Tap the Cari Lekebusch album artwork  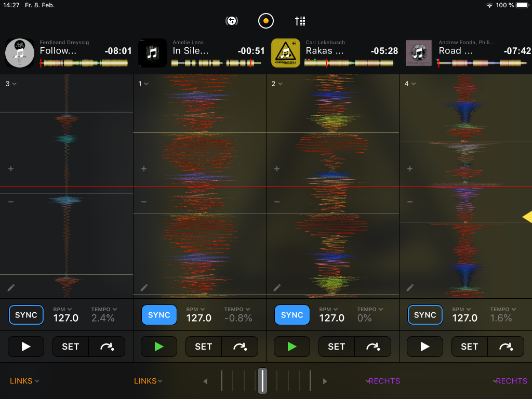click(286, 53)
